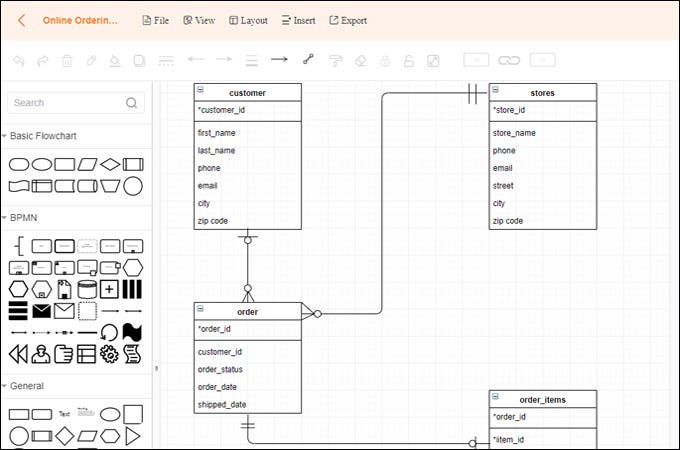Click the magnifier search icon
This screenshot has width=680, height=450.
pos(131,103)
